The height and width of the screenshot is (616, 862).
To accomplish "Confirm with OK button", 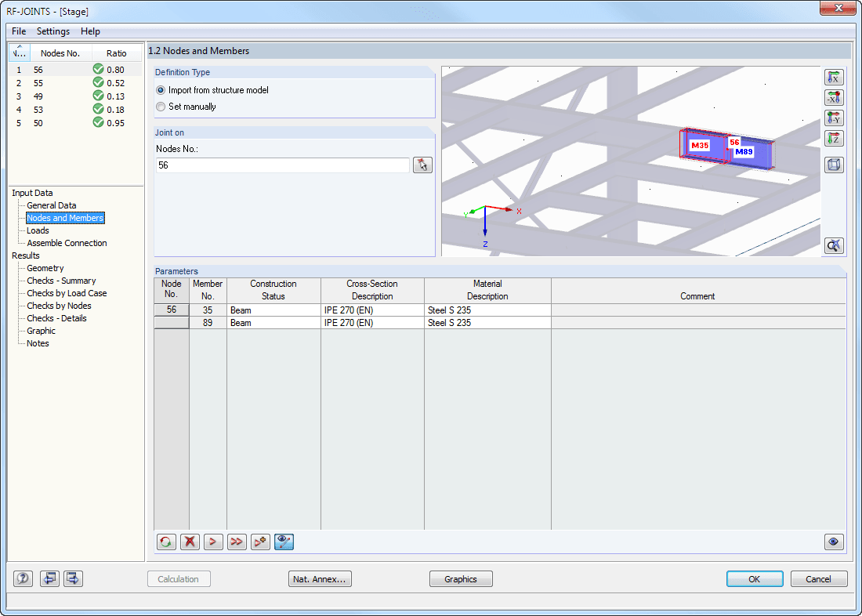I will click(x=754, y=579).
